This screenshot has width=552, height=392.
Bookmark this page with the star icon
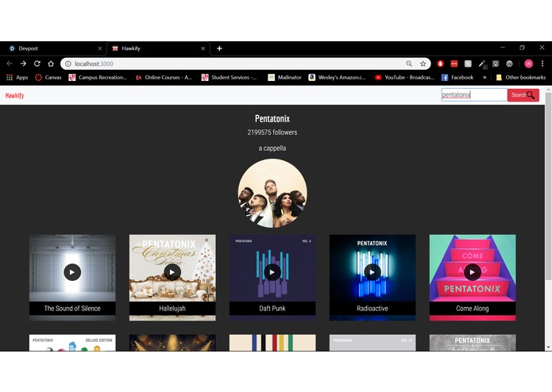click(x=423, y=63)
